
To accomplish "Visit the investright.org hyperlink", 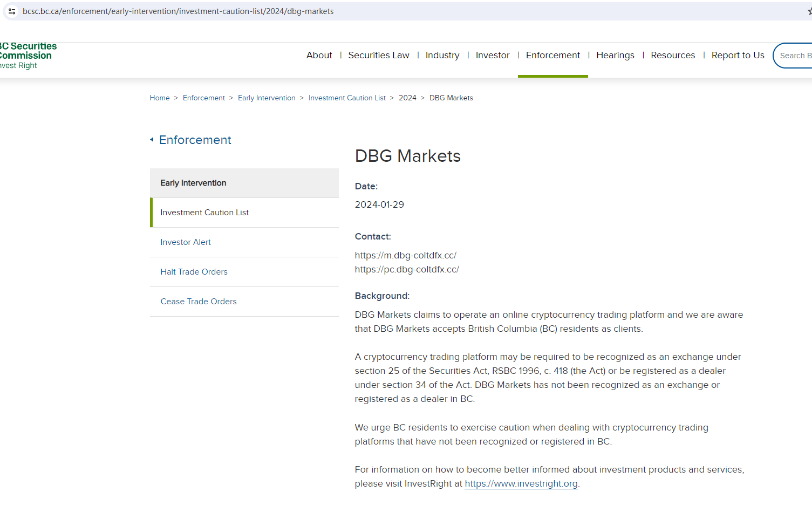I will coord(521,484).
